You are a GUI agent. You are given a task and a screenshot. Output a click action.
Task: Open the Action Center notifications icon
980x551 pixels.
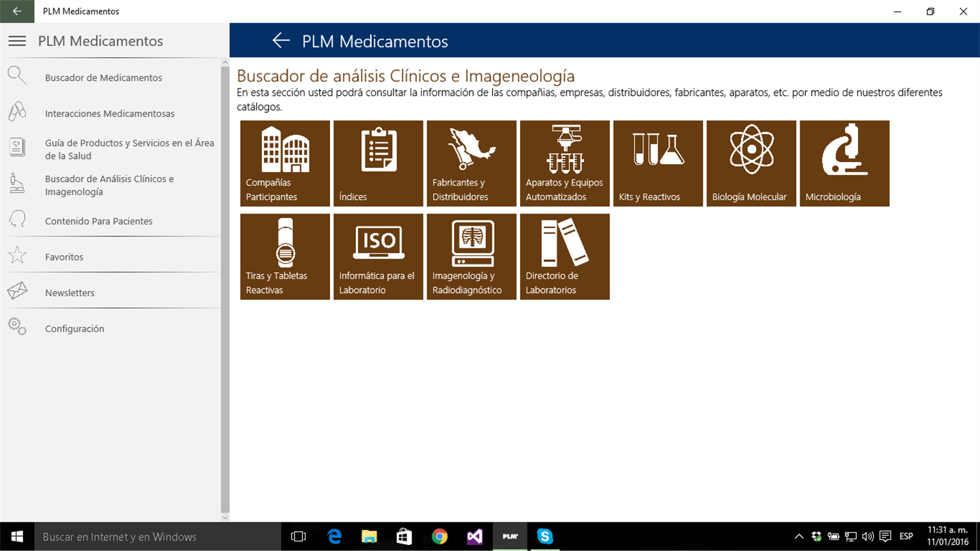(885, 537)
